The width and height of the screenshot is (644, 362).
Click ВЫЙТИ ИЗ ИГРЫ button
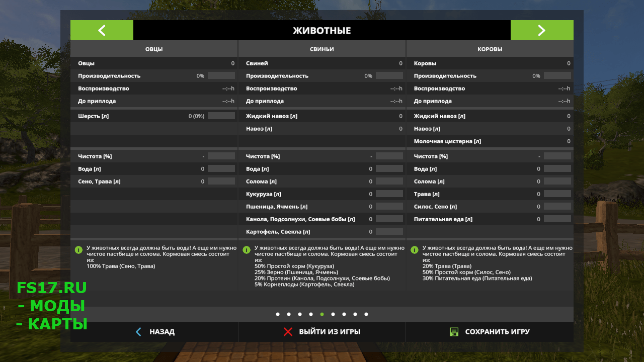coord(322,332)
